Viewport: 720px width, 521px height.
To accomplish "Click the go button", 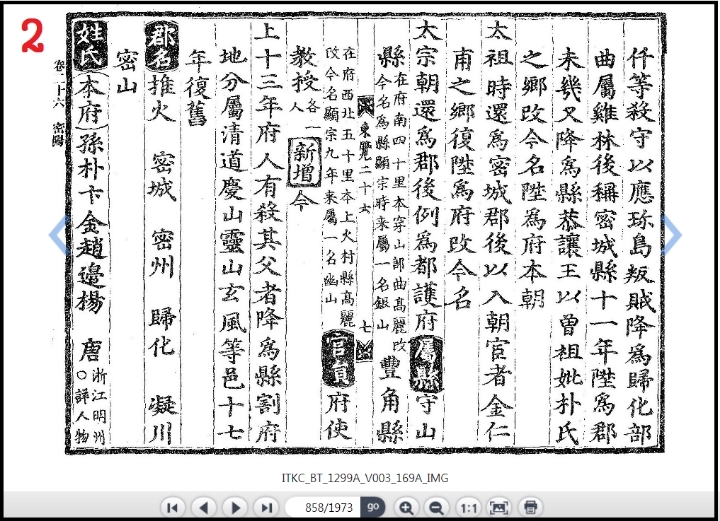I will coord(373,507).
